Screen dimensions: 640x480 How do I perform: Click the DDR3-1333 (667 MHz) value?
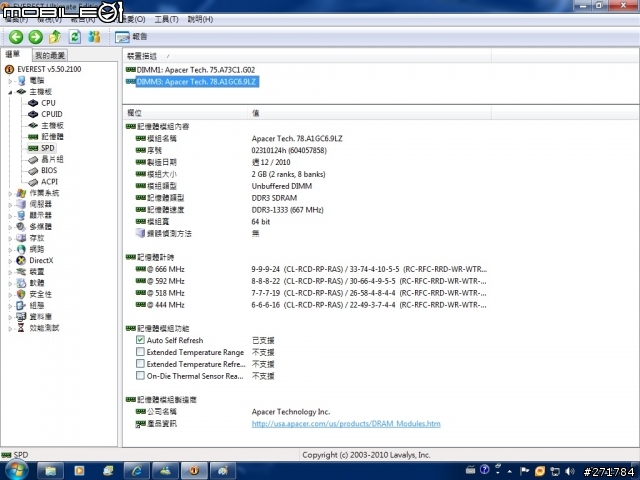click(287, 210)
